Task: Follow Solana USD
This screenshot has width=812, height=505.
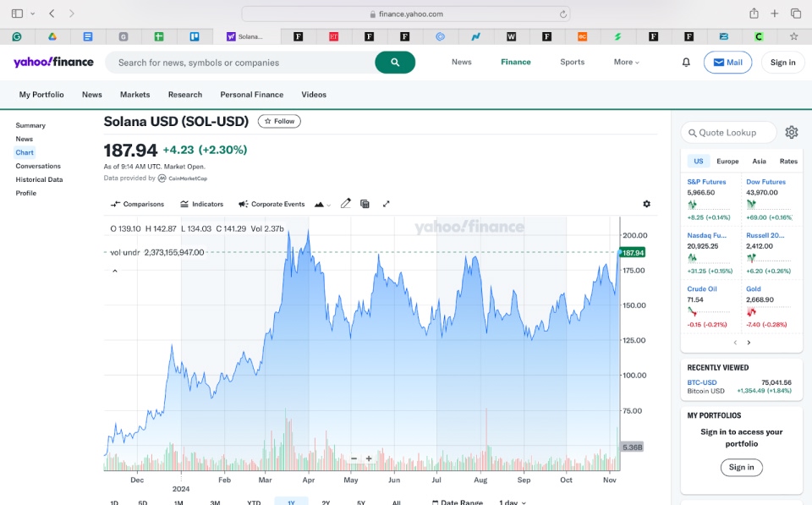Action: [x=279, y=121]
